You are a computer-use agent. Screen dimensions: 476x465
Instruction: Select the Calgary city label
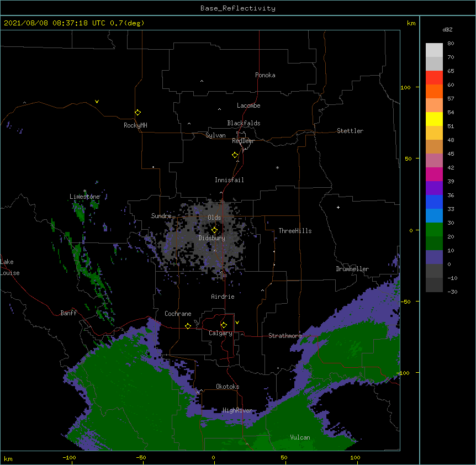point(220,333)
